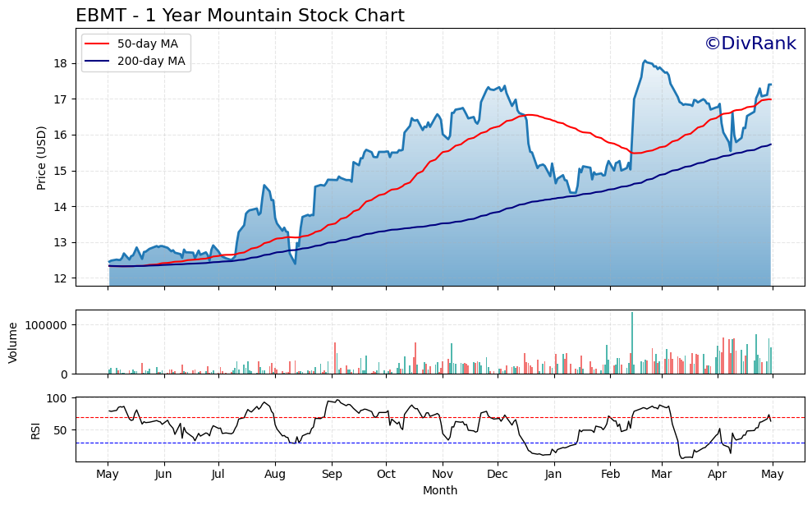This screenshot has width=812, height=505.
Task: Click the 'Feb' month label
Action: click(610, 474)
